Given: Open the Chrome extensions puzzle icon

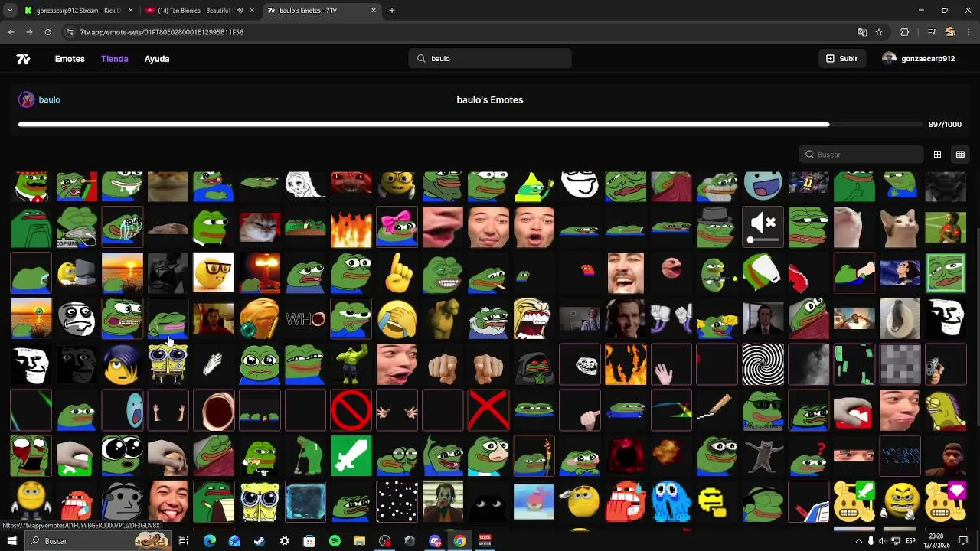Looking at the screenshot, I should point(905,32).
